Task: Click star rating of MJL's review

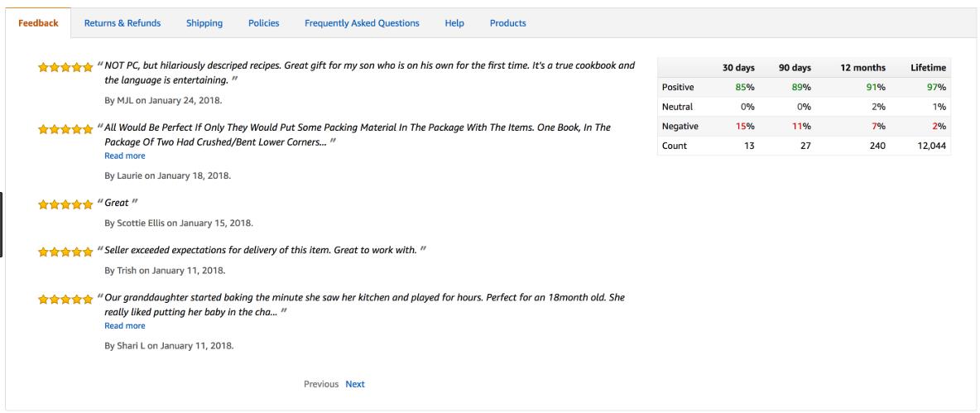Action: point(65,67)
